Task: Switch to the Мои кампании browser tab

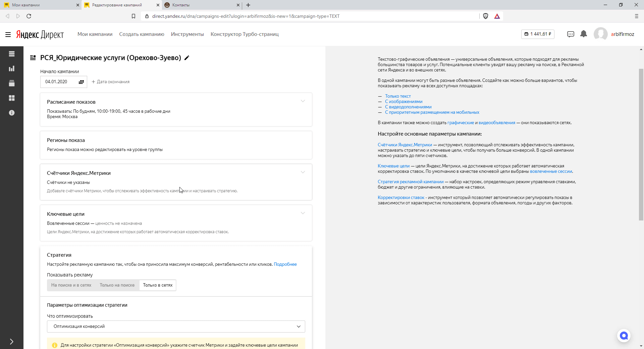Action: 40,5
